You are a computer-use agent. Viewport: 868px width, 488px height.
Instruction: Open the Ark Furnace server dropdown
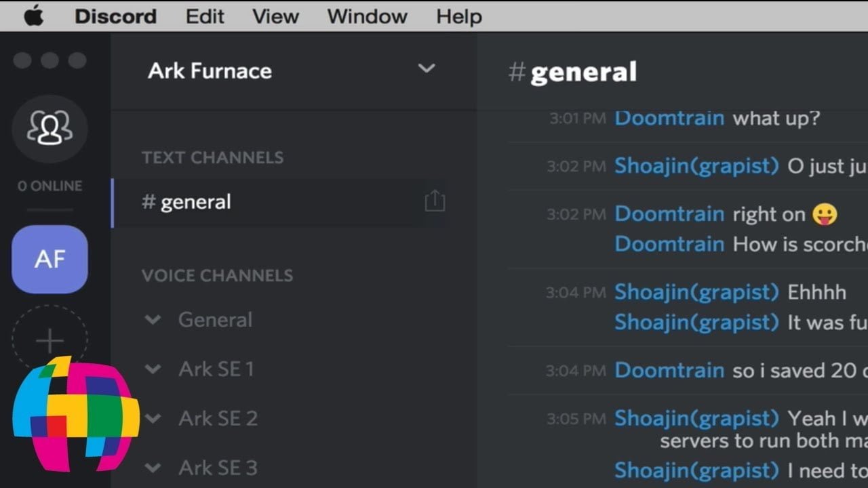coord(427,68)
